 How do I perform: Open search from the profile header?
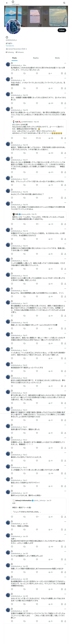pos(64,3)
